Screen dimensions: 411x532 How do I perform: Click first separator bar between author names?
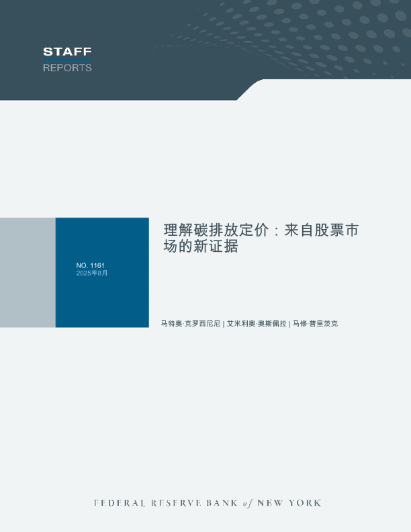tap(224, 324)
